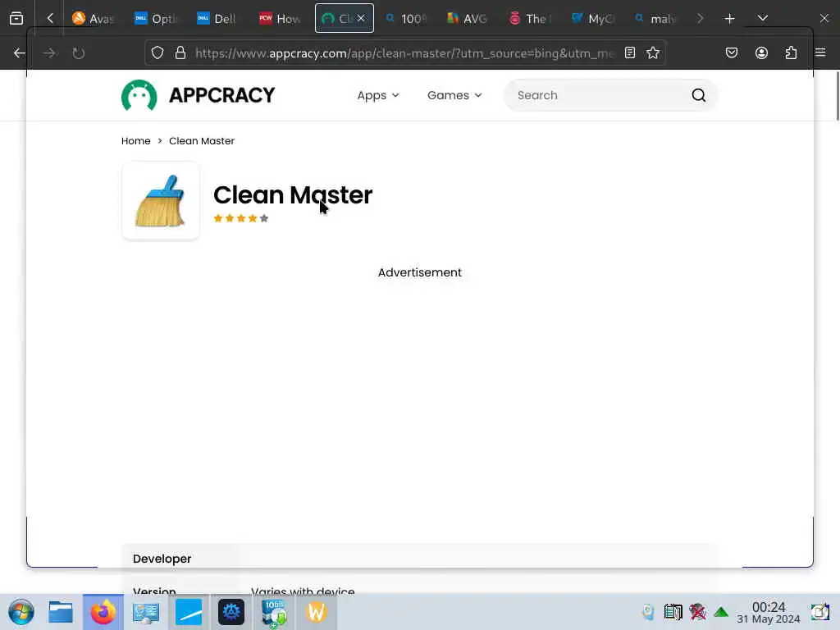Open extensions puzzle icon
Viewport: 840px width, 630px height.
pyautogui.click(x=791, y=52)
